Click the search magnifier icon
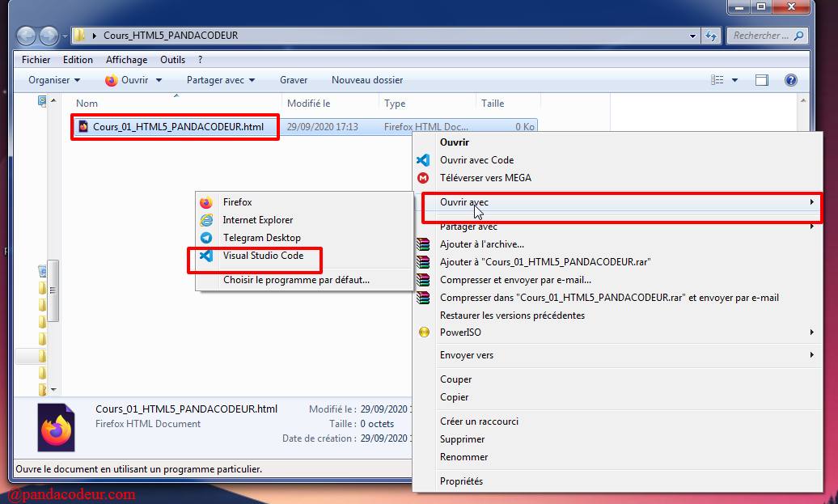Viewport: 838px width, 504px height. (x=799, y=36)
